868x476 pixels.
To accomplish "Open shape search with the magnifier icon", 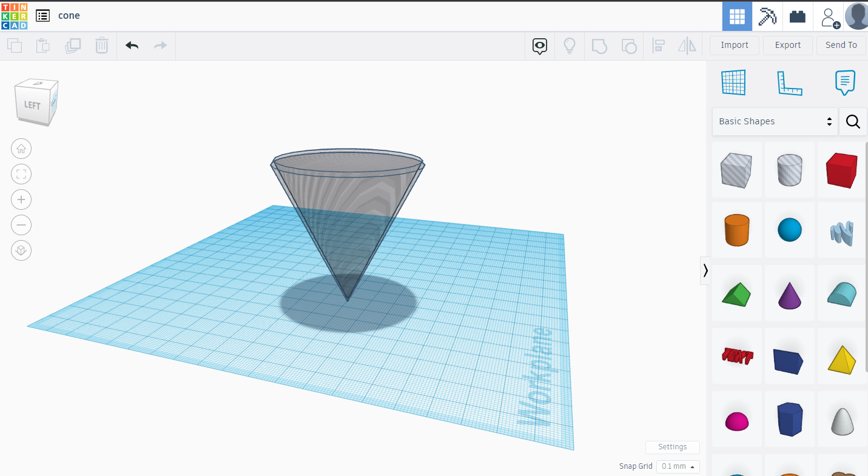I will tap(853, 121).
